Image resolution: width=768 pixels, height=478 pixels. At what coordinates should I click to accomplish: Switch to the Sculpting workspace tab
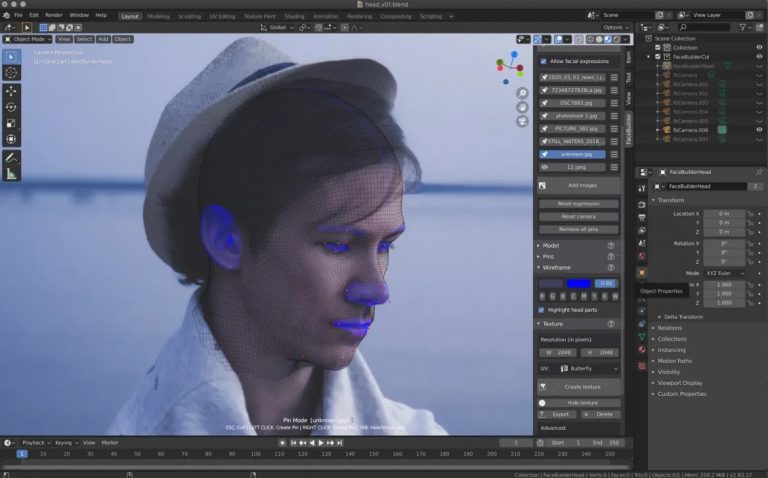tap(189, 16)
